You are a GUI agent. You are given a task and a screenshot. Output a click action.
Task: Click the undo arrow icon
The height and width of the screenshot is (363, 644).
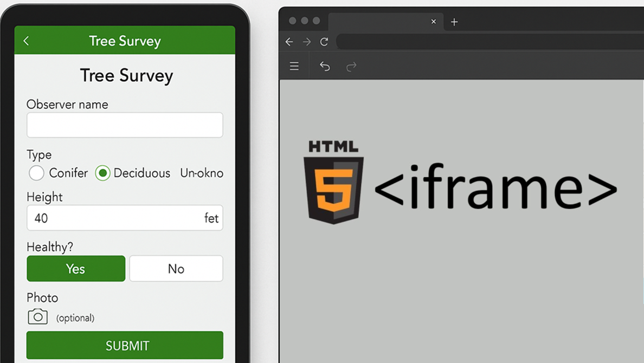point(325,66)
